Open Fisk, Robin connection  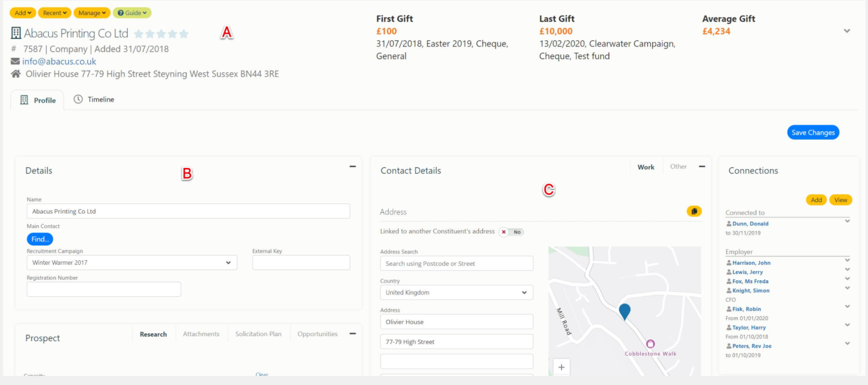click(746, 309)
